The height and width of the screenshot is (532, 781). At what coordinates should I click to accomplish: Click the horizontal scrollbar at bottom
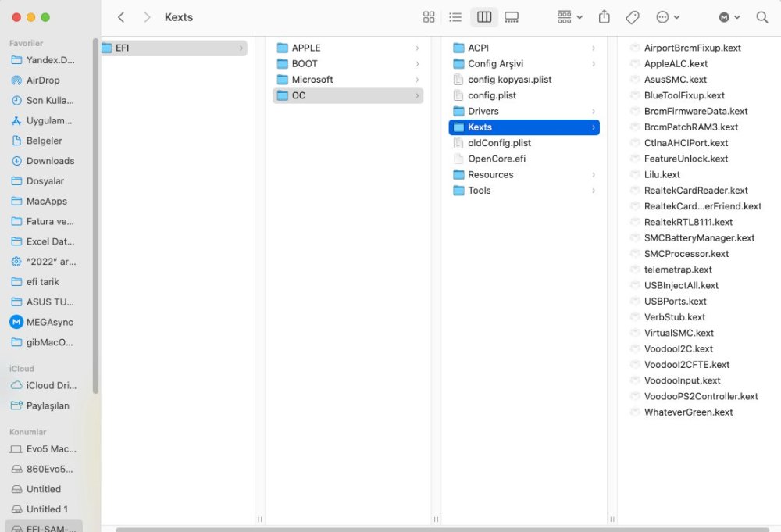(x=442, y=530)
